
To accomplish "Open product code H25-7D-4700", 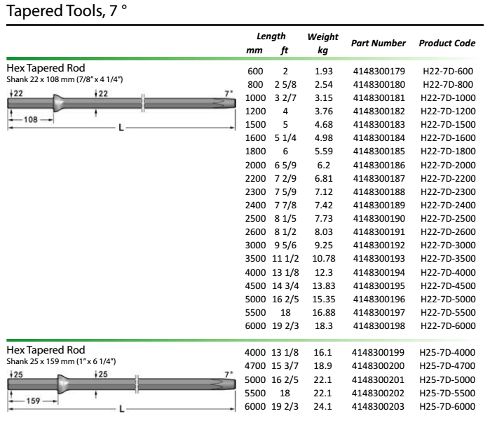I will [447, 366].
